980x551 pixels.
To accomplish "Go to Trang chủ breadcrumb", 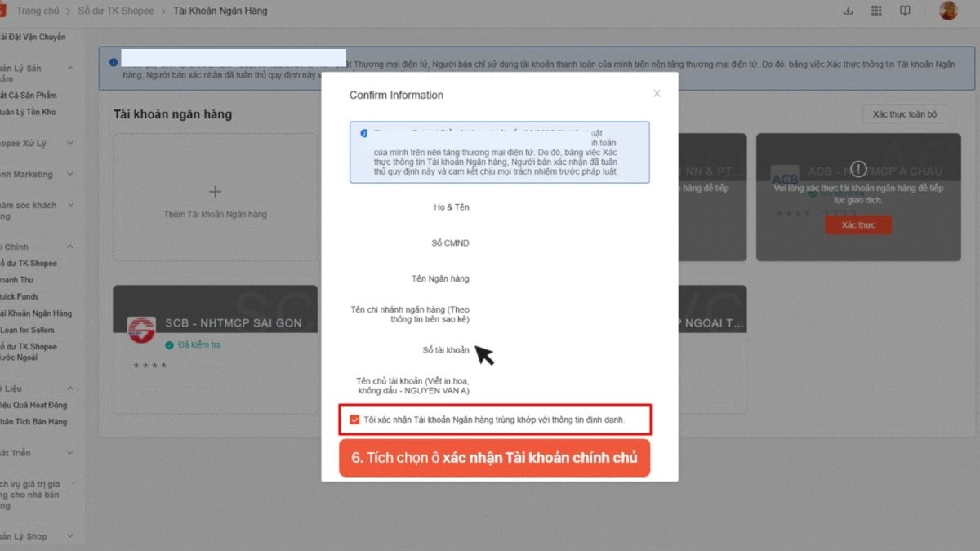I will point(38,11).
